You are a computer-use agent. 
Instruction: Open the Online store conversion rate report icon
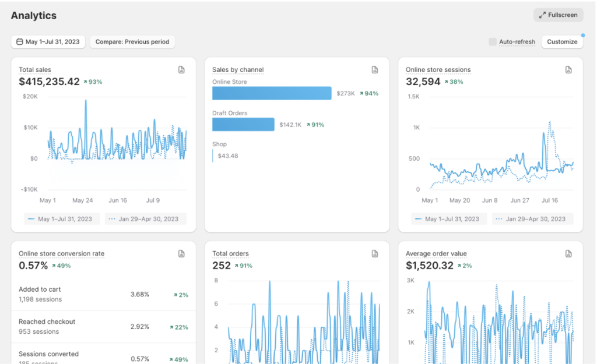pyautogui.click(x=182, y=254)
